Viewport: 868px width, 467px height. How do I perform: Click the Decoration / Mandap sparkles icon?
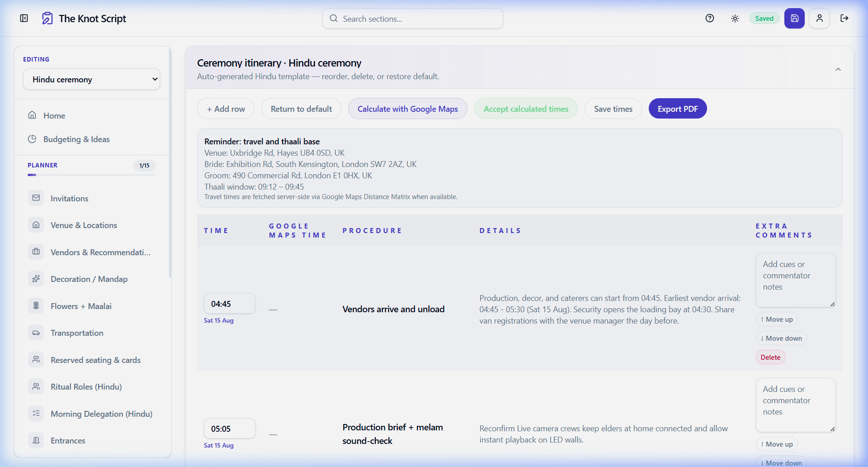point(36,279)
